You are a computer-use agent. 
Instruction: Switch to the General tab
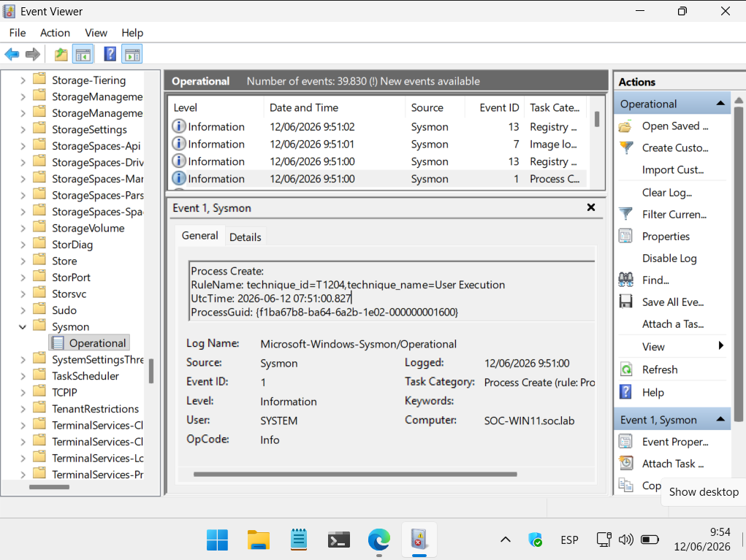(x=199, y=235)
